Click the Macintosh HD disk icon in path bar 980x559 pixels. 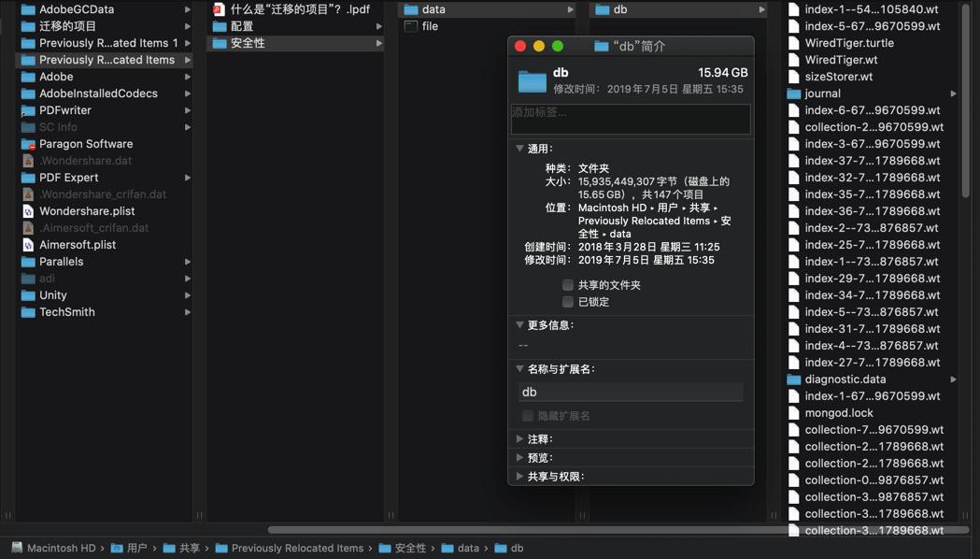coord(17,548)
